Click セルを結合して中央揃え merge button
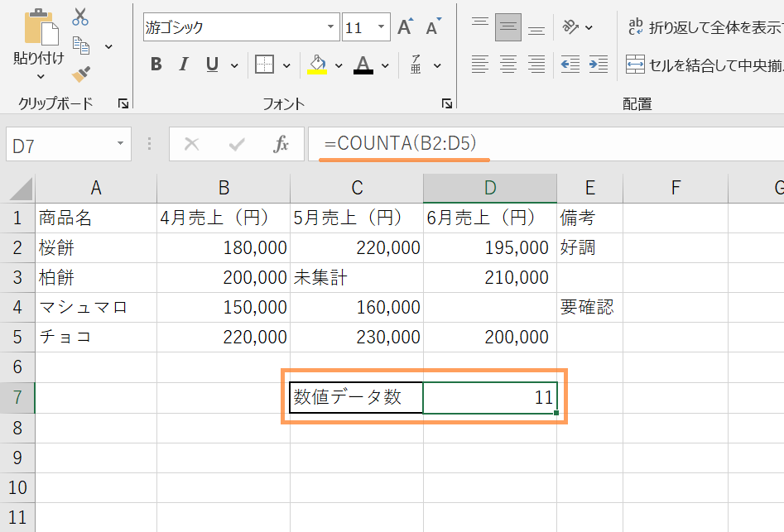784x532 pixels. point(704,65)
